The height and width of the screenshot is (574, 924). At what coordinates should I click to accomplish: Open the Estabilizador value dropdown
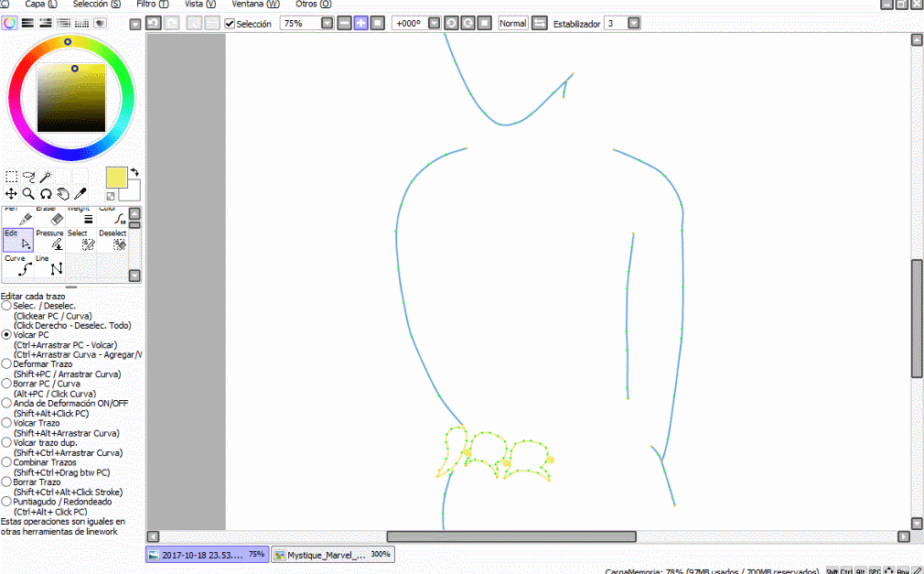click(x=633, y=23)
